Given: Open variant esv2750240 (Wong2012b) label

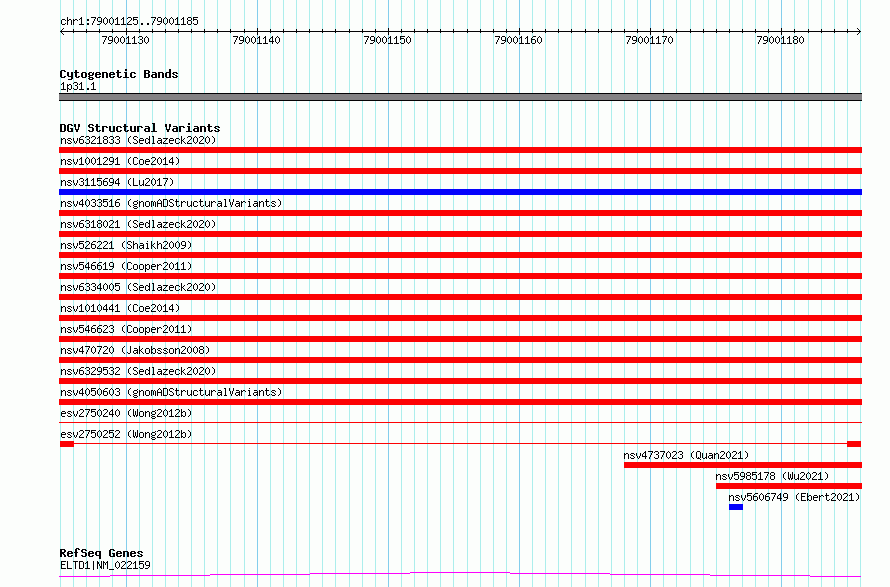Looking at the screenshot, I should [x=126, y=413].
